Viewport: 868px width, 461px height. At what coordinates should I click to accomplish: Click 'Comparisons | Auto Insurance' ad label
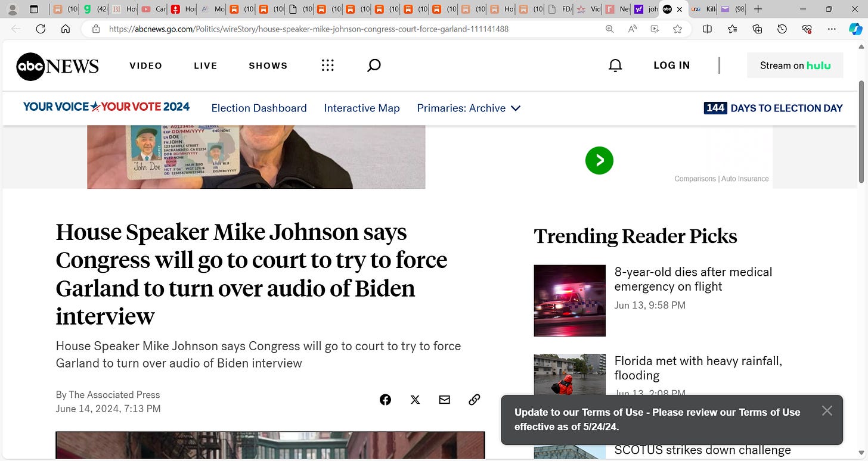tap(721, 179)
